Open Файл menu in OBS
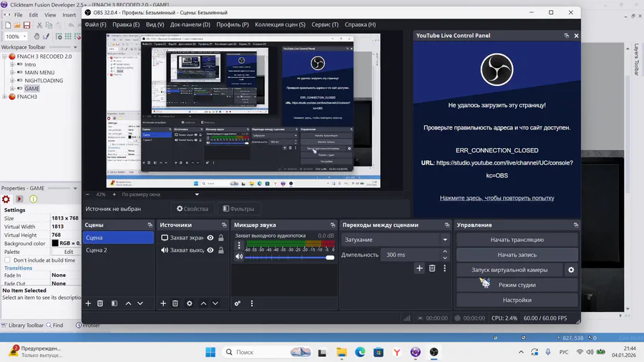644x362 pixels. (95, 24)
